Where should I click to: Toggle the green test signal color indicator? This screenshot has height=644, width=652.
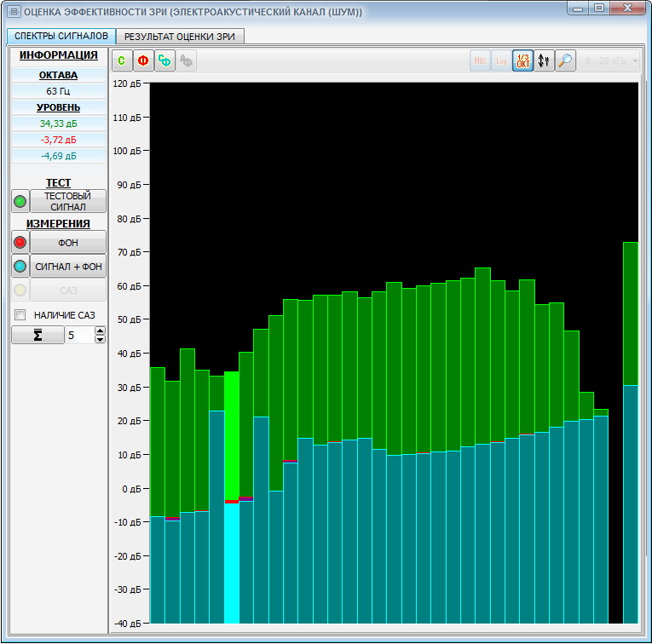(20, 202)
